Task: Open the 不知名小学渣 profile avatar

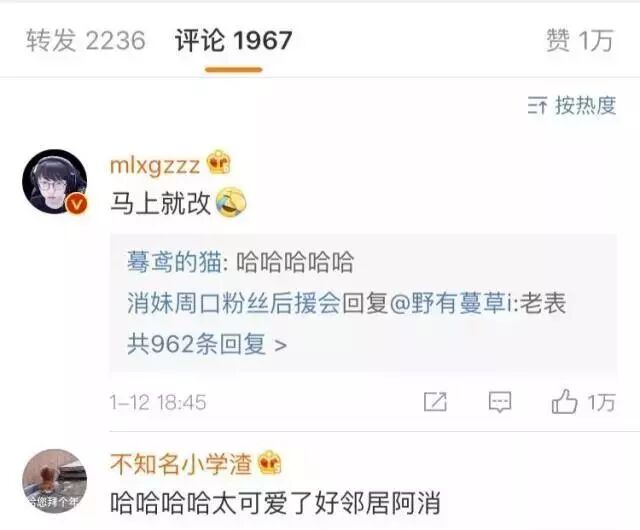Action: [x=55, y=481]
